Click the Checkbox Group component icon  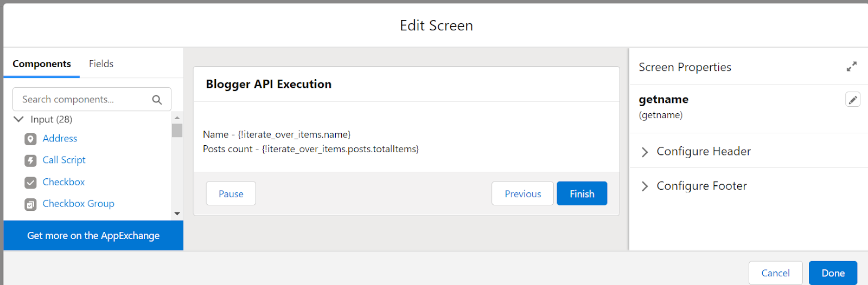coord(31,204)
